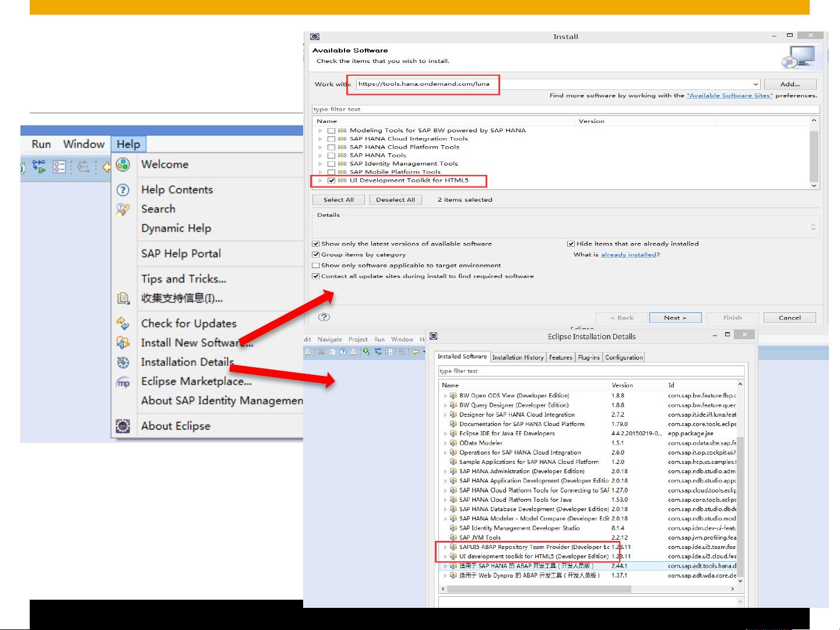The height and width of the screenshot is (630, 840).
Task: Switch to the Installed Software tab
Action: coord(462,356)
